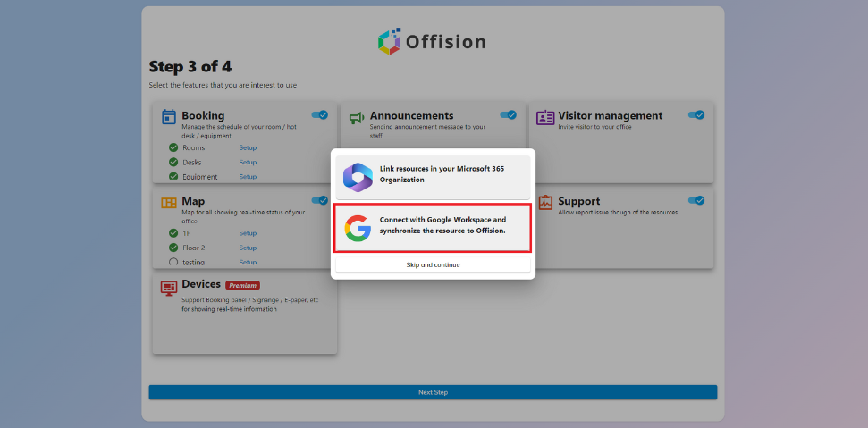Open Setup link for testing
868x428 pixels.
pos(248,262)
